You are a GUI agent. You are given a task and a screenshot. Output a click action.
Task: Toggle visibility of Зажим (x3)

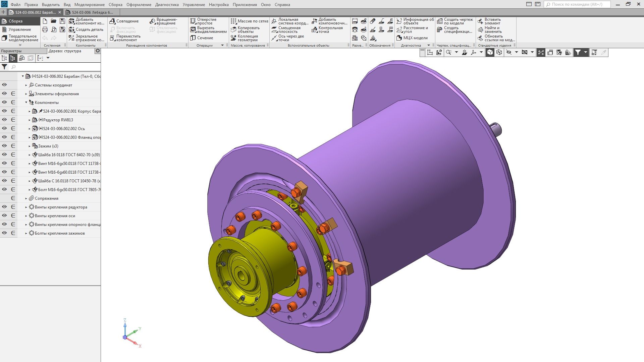4,146
